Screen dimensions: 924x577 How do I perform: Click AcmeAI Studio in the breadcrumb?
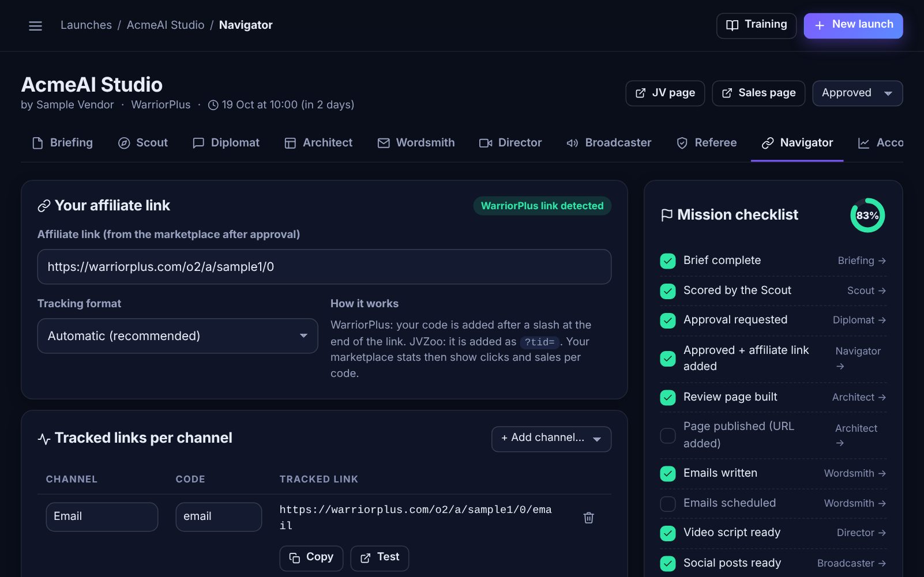(166, 25)
